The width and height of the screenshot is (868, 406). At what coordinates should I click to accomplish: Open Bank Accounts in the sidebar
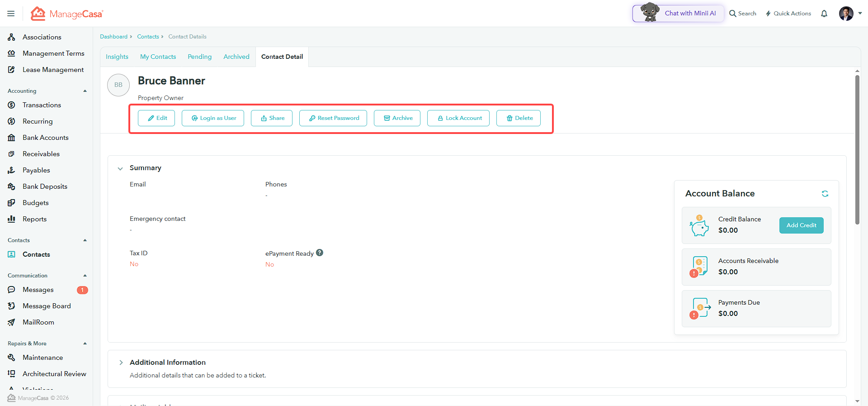coord(46,138)
